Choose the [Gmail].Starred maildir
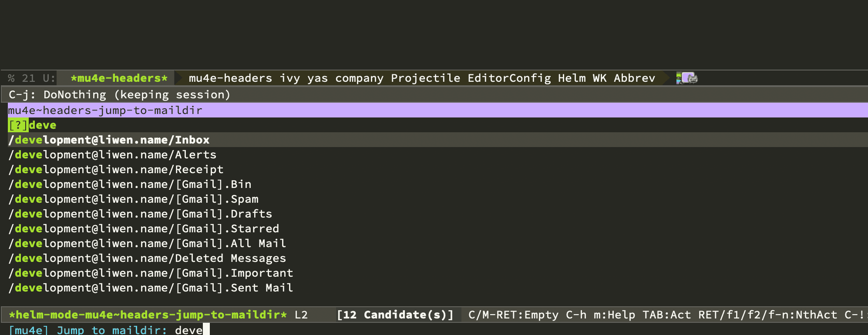The width and height of the screenshot is (868, 335). click(x=144, y=229)
